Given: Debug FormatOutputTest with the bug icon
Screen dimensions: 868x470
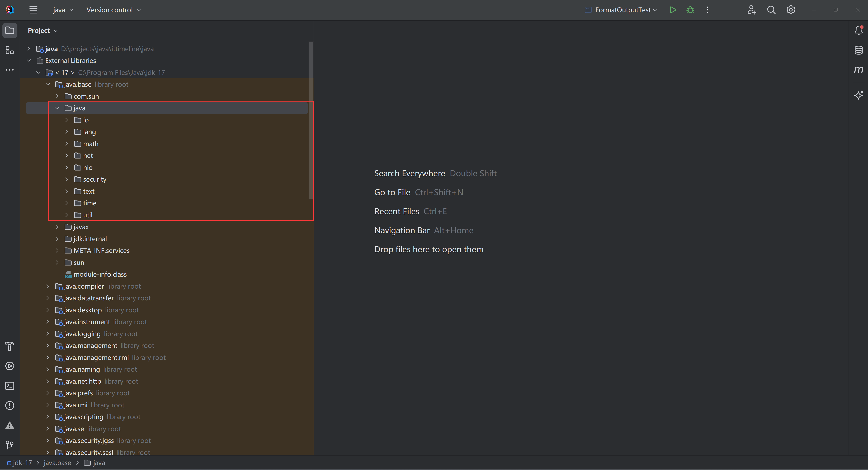Looking at the screenshot, I should click(690, 10).
